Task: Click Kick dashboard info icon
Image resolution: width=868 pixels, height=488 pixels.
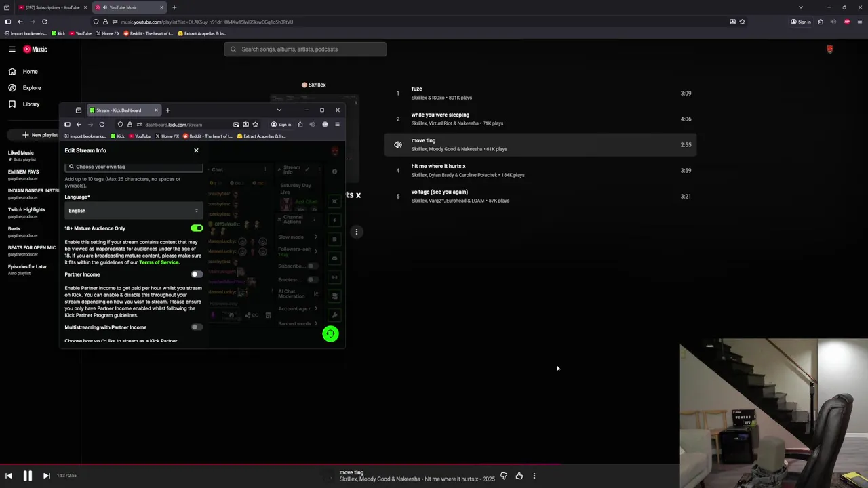Action: tap(334, 171)
